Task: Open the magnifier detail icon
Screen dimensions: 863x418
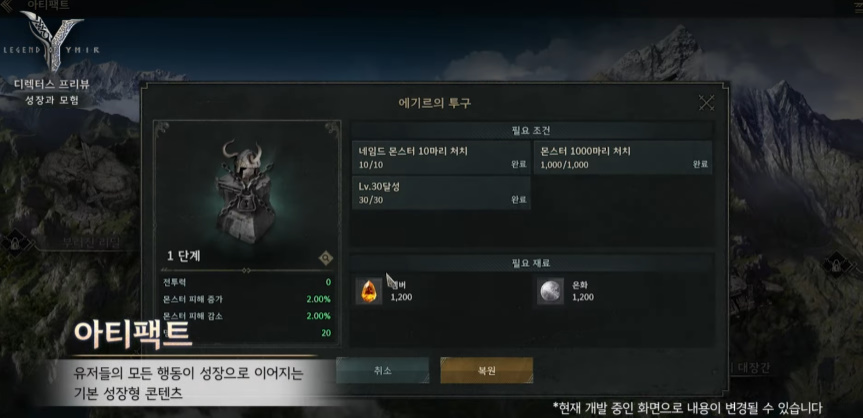Action: pos(326,257)
